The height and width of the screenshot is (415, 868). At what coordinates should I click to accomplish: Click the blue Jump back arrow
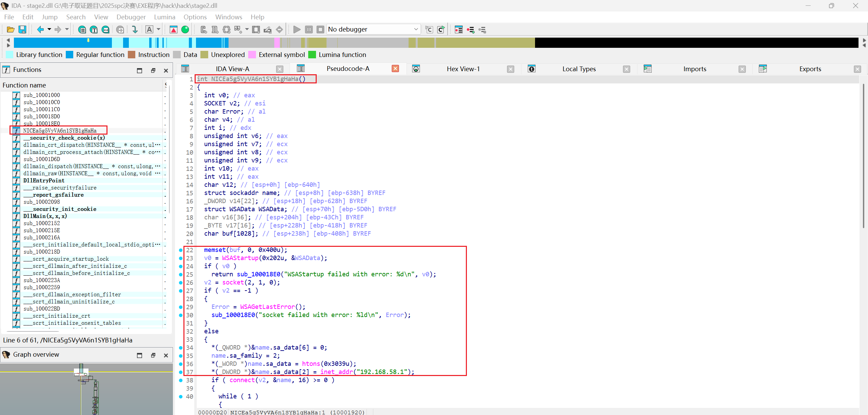pos(40,29)
